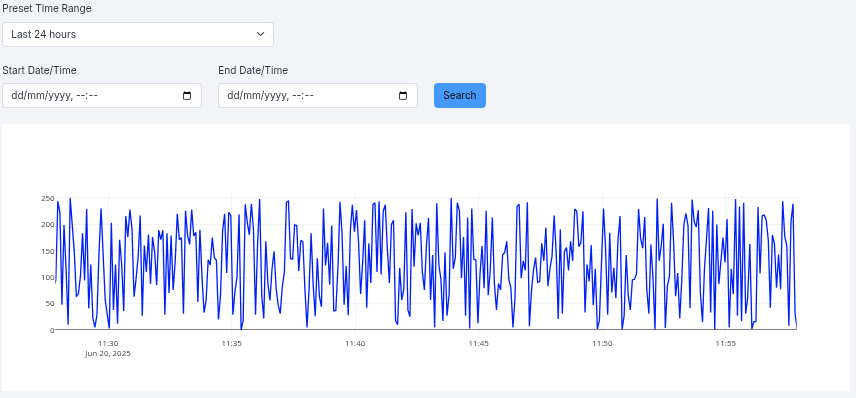Expand the Preset Time Range chevron arrow
Viewport: 856px width, 398px height.
click(260, 34)
